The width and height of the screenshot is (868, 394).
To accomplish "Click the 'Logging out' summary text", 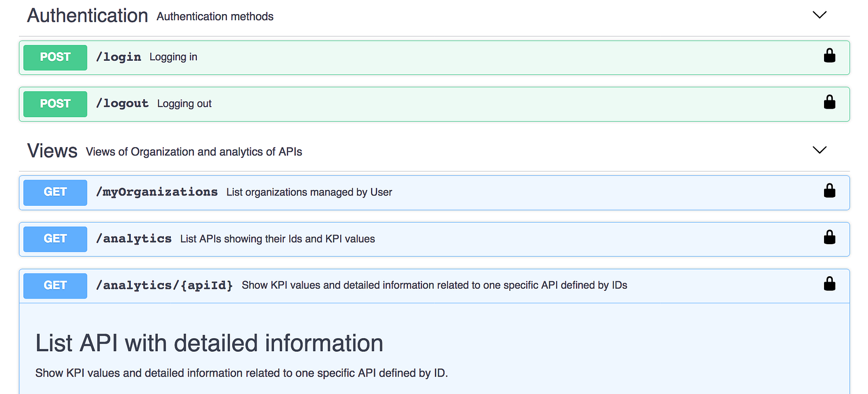I will pos(184,104).
